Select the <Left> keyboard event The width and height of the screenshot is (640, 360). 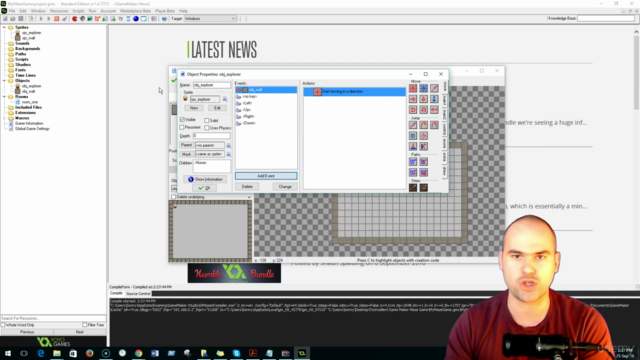click(247, 103)
